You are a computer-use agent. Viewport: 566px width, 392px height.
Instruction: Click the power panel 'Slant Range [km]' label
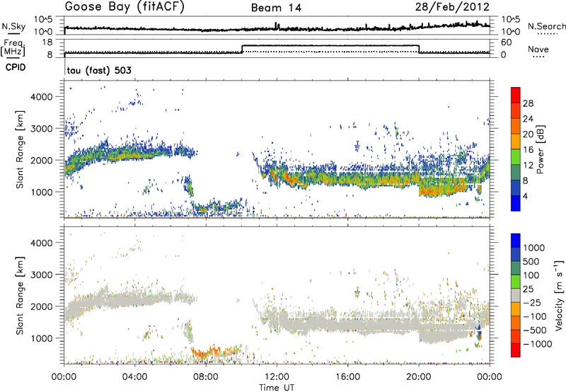click(20, 149)
